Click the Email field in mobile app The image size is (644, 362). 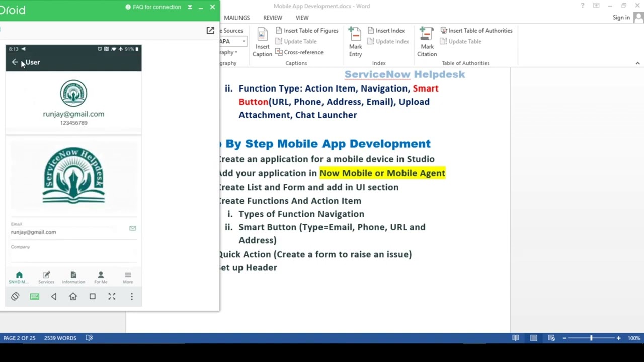(73, 229)
